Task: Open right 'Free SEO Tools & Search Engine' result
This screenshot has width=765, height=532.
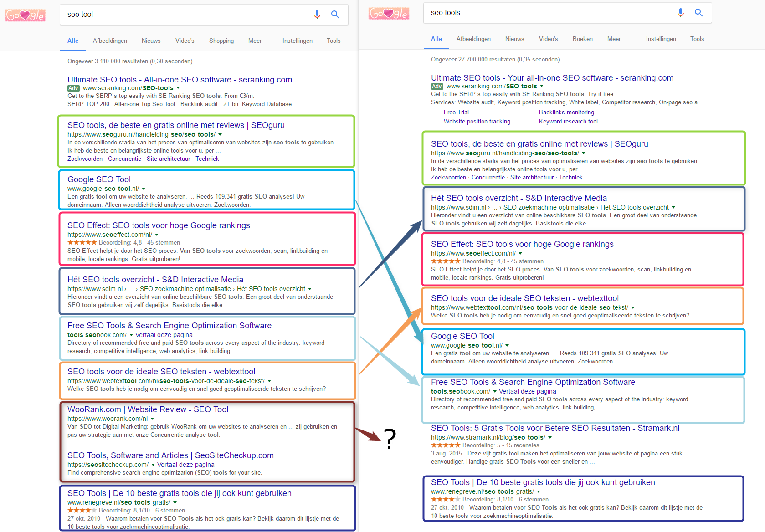Action: [533, 382]
